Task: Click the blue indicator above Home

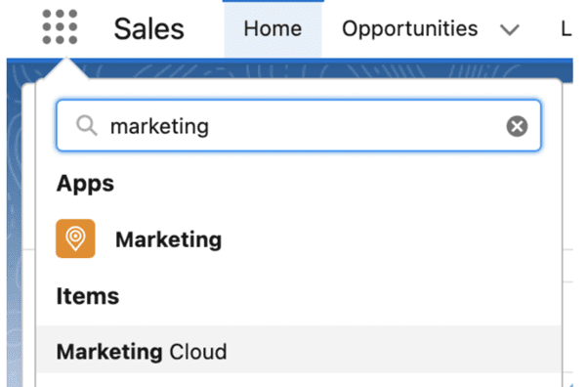Action: (273, 1)
